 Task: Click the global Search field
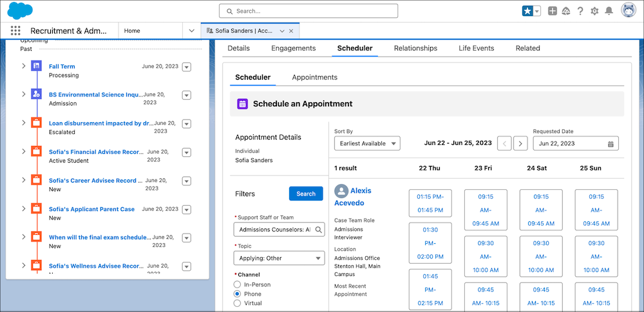click(x=308, y=11)
